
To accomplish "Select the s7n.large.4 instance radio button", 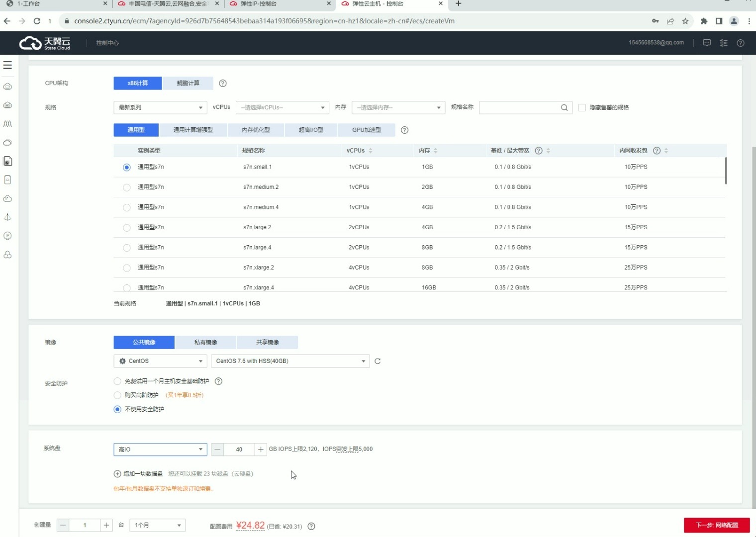I will point(127,248).
